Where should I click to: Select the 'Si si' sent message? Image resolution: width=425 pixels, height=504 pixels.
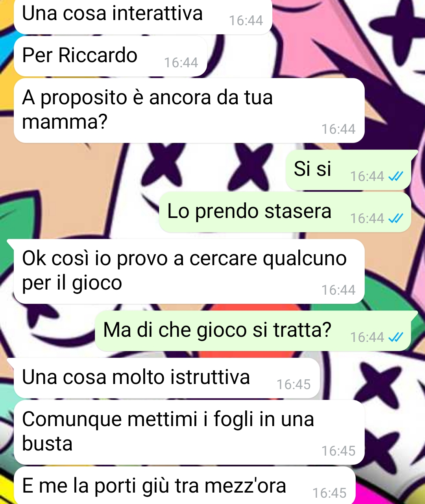(348, 170)
